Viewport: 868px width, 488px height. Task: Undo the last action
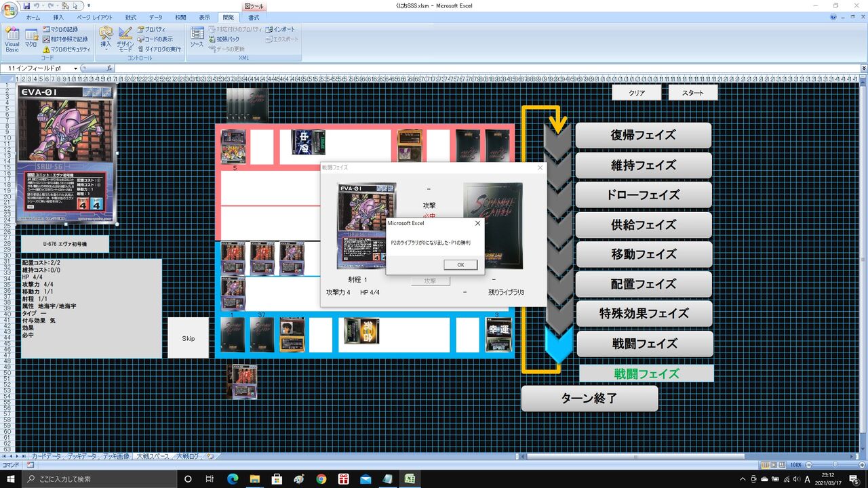pos(37,5)
